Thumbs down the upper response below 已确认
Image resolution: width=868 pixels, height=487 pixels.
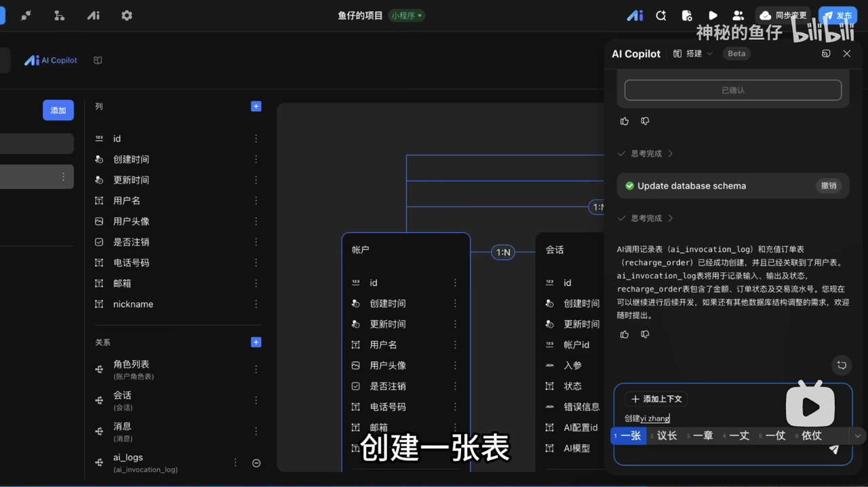(645, 121)
